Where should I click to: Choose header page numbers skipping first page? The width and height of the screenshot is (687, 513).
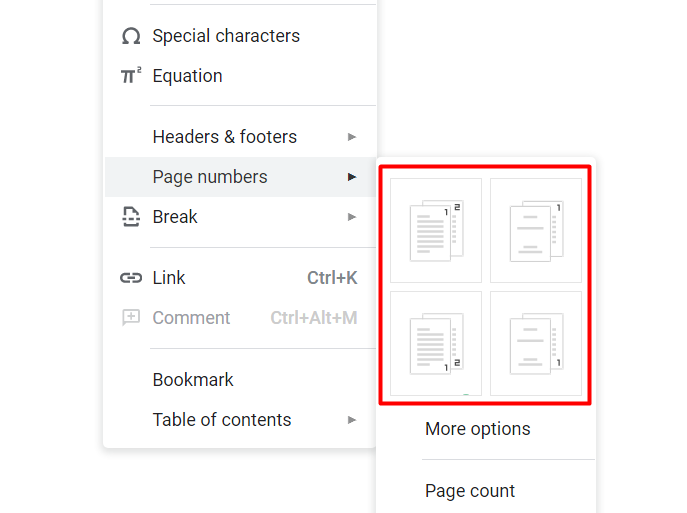tap(535, 230)
